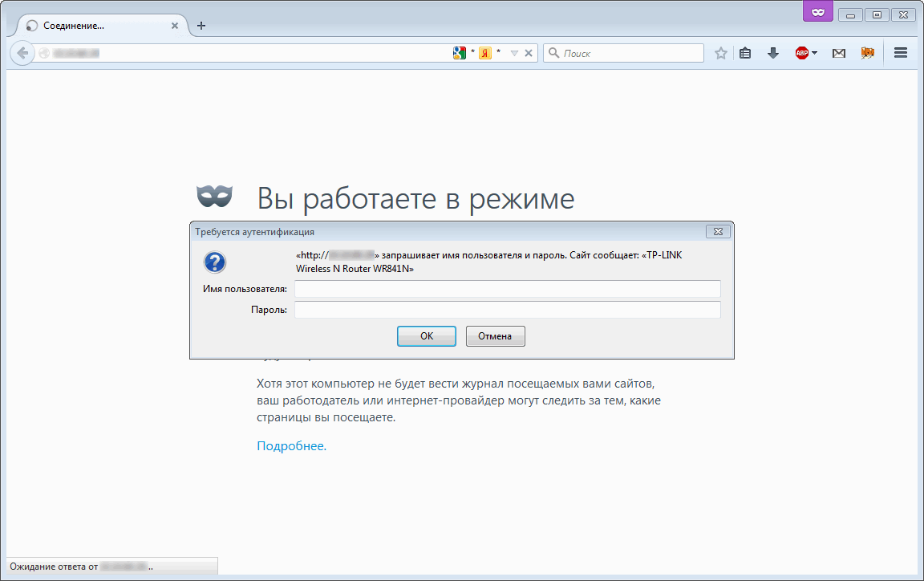Click the Google icon in address bar
This screenshot has width=924, height=581.
point(460,53)
